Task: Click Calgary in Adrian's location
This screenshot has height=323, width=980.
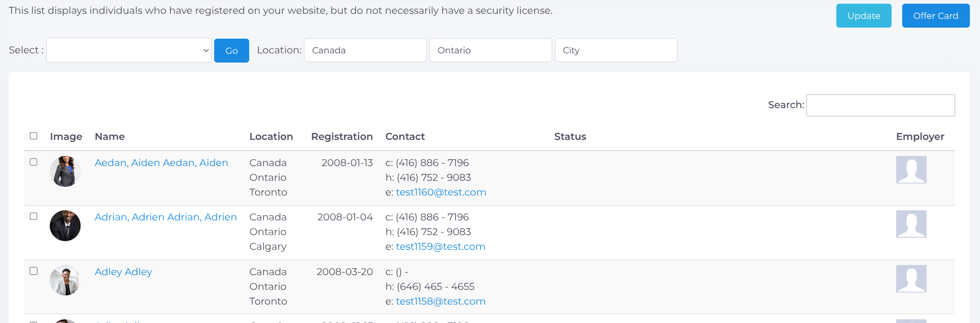Action: 268,247
